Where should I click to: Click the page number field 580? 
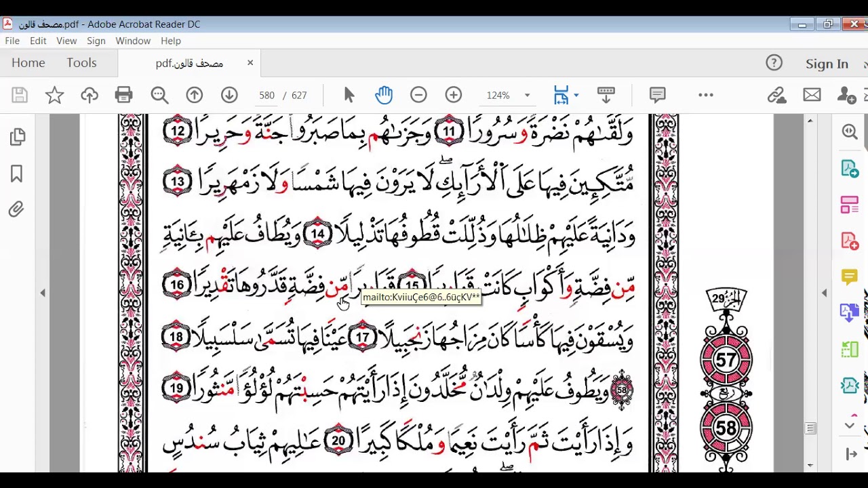pyautogui.click(x=267, y=96)
